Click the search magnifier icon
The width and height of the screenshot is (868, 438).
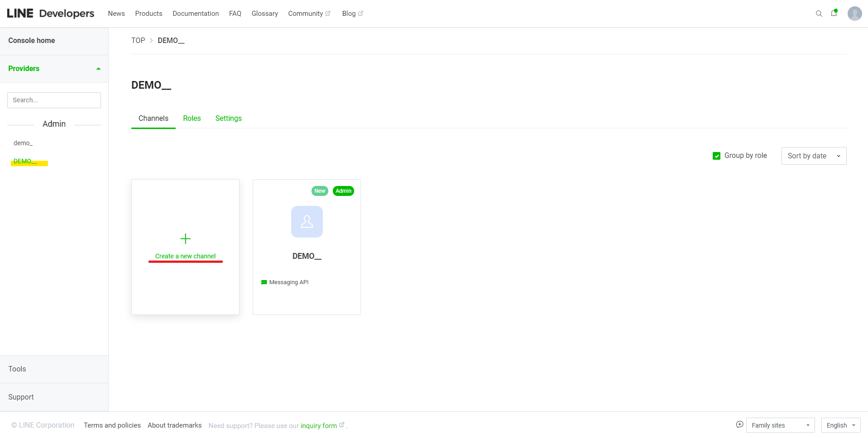[819, 14]
